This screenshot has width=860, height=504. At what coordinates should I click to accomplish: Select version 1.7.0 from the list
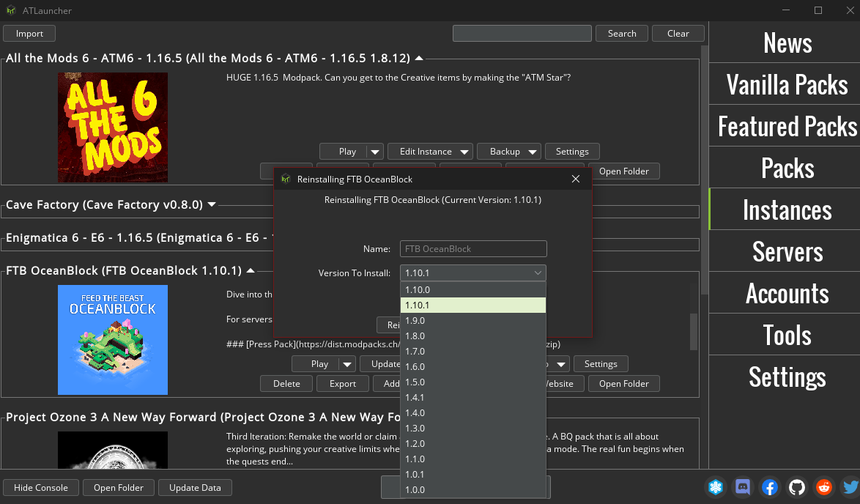coord(473,351)
